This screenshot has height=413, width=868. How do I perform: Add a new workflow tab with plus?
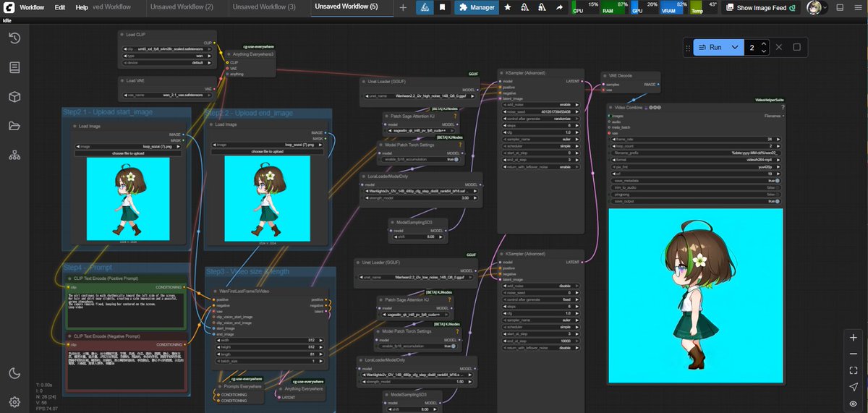tap(403, 7)
